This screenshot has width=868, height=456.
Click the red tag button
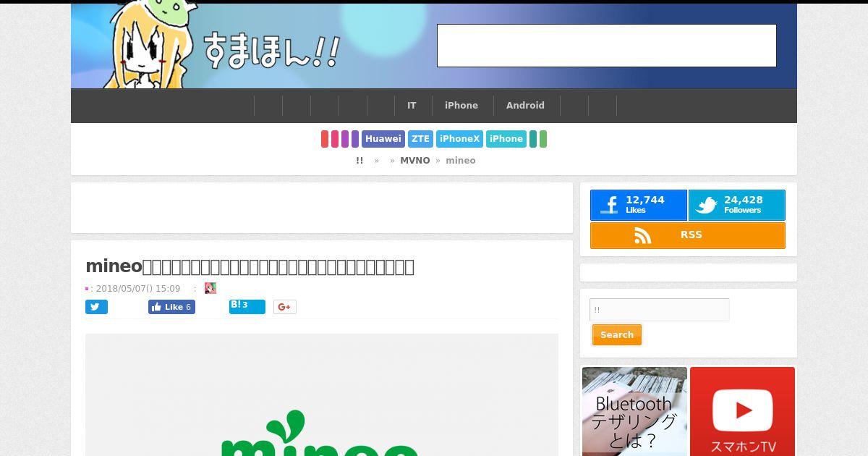click(x=325, y=139)
